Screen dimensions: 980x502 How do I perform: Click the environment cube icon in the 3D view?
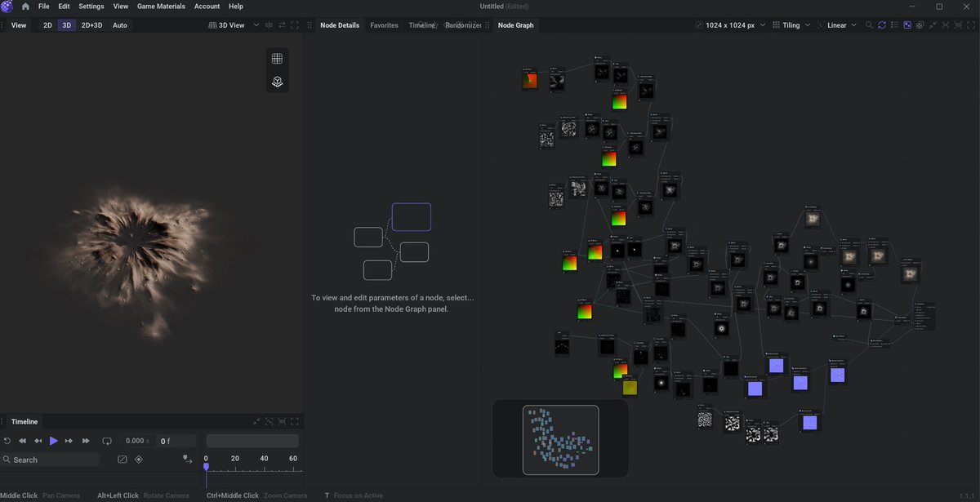pos(277,82)
